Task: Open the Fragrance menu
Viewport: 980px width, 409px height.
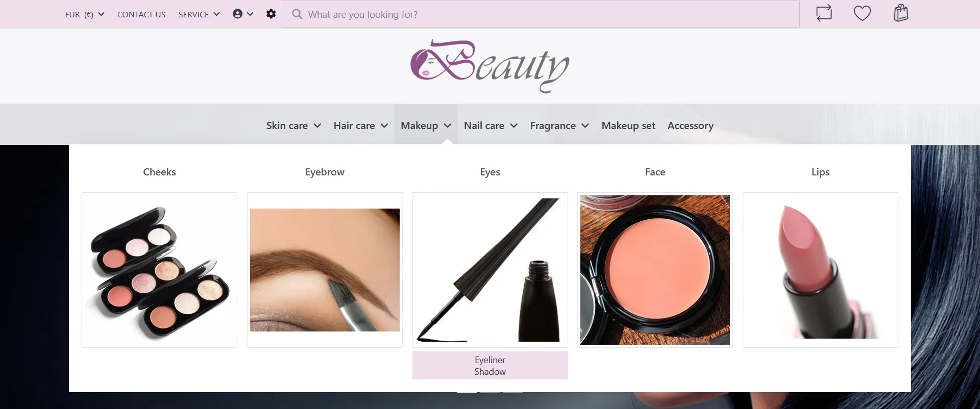Action: (559, 125)
